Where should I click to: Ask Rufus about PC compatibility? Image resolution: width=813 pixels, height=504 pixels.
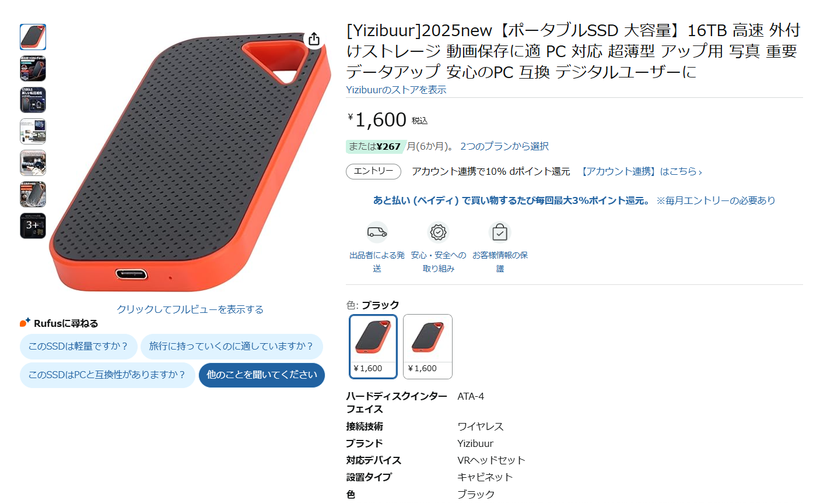[x=107, y=375]
